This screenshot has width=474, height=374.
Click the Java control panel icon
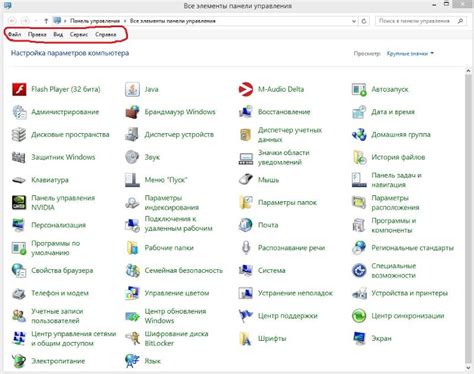tap(132, 89)
